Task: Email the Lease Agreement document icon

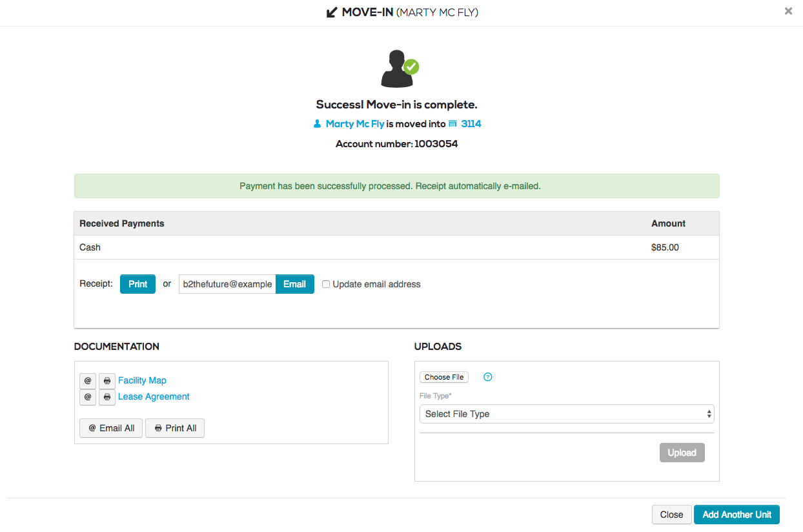Action: coord(88,397)
